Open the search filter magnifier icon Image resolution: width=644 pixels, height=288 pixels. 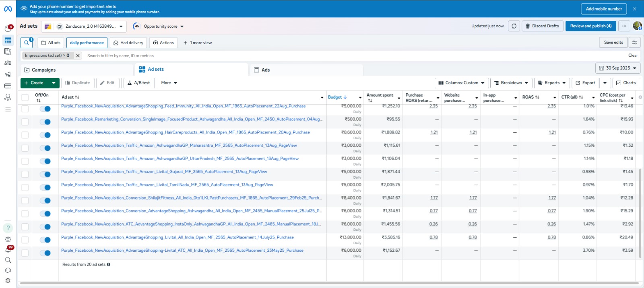(27, 43)
